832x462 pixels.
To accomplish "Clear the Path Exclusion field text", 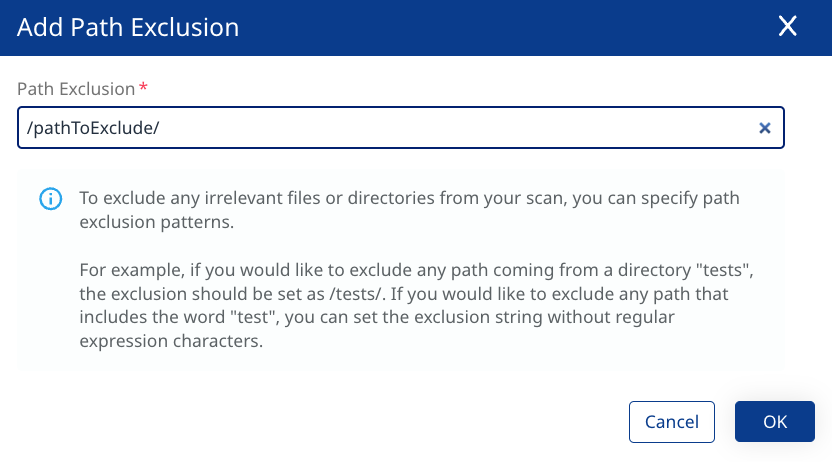I will pos(765,128).
